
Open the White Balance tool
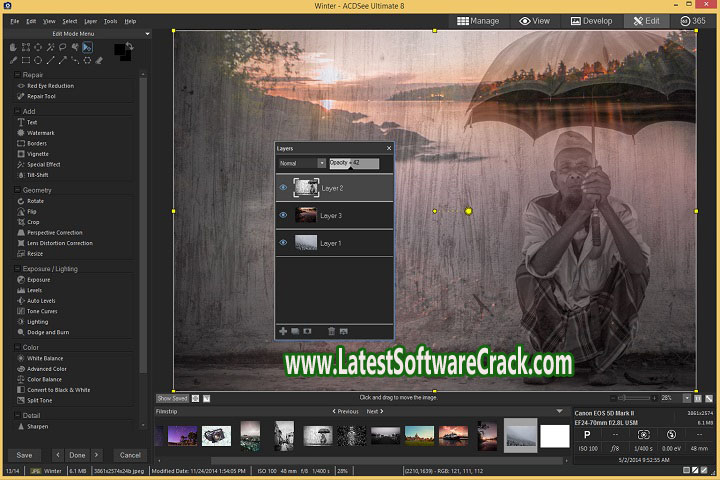click(40, 358)
